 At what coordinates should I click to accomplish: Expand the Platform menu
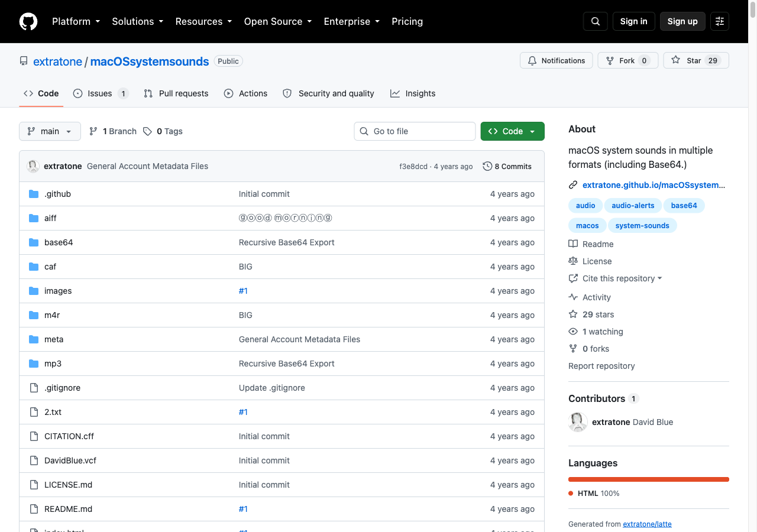pos(76,21)
